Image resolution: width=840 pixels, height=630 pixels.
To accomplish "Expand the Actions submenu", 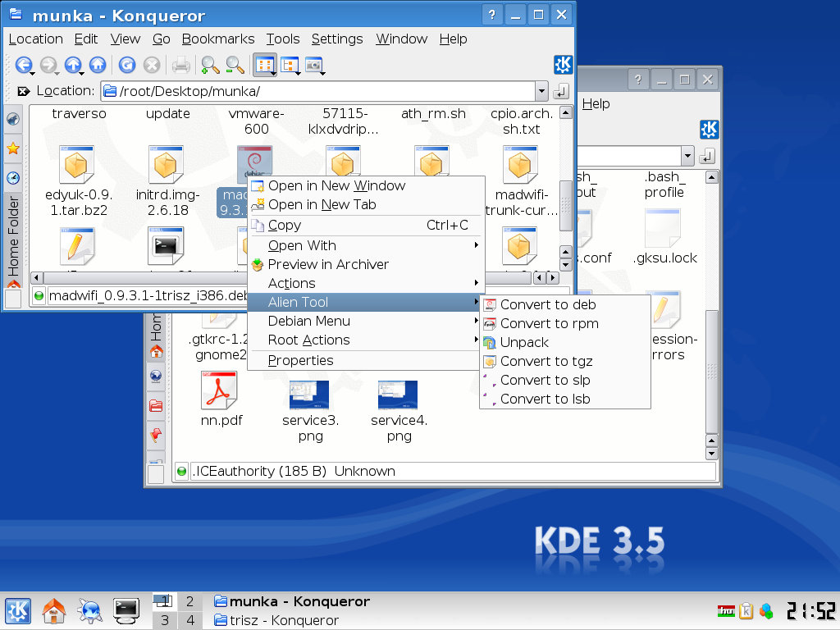I will (x=365, y=283).
